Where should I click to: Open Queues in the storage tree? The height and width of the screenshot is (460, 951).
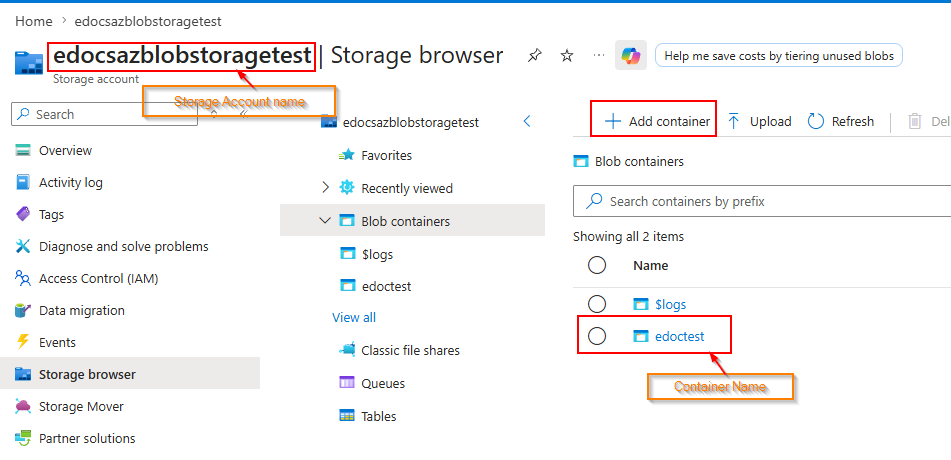pyautogui.click(x=383, y=384)
